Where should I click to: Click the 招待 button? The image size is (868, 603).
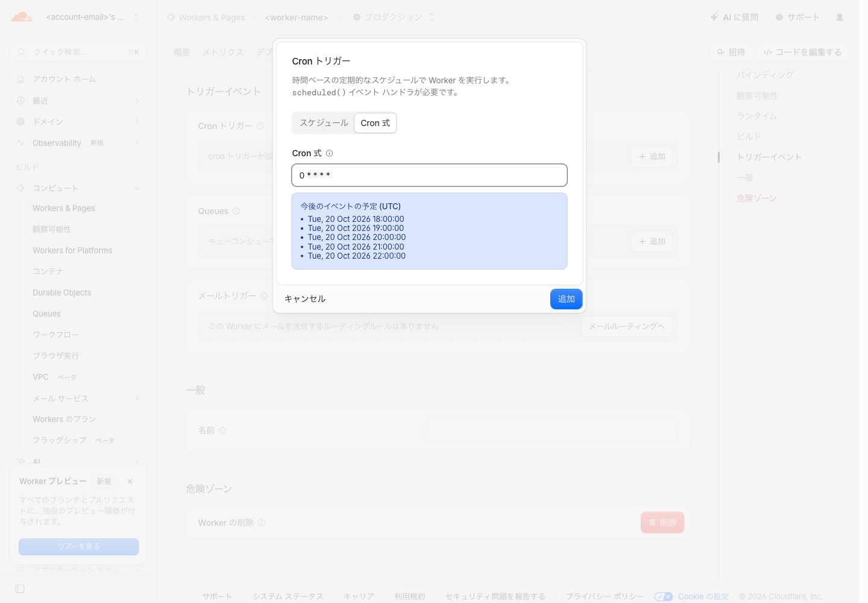(x=731, y=52)
